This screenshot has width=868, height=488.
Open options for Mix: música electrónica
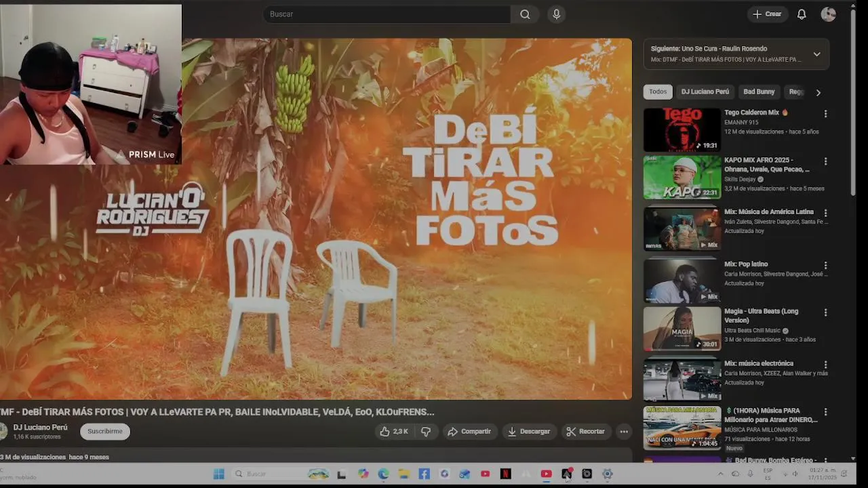point(825,365)
